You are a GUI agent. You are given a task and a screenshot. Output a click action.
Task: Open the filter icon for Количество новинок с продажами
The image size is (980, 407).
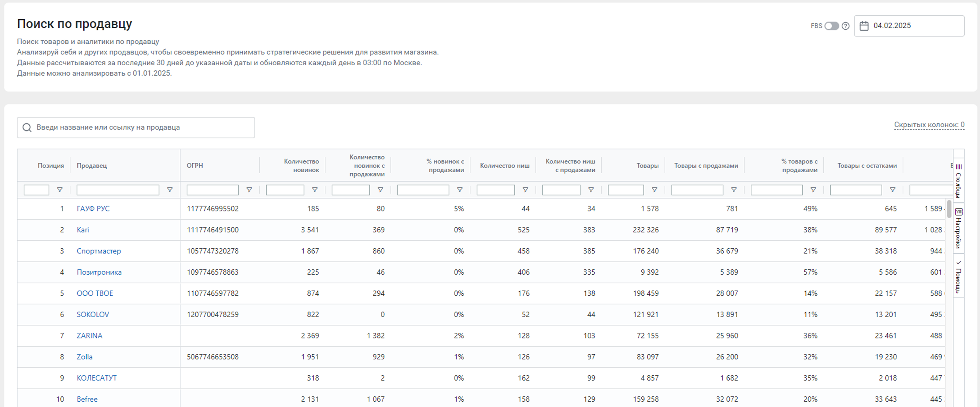[x=380, y=190]
